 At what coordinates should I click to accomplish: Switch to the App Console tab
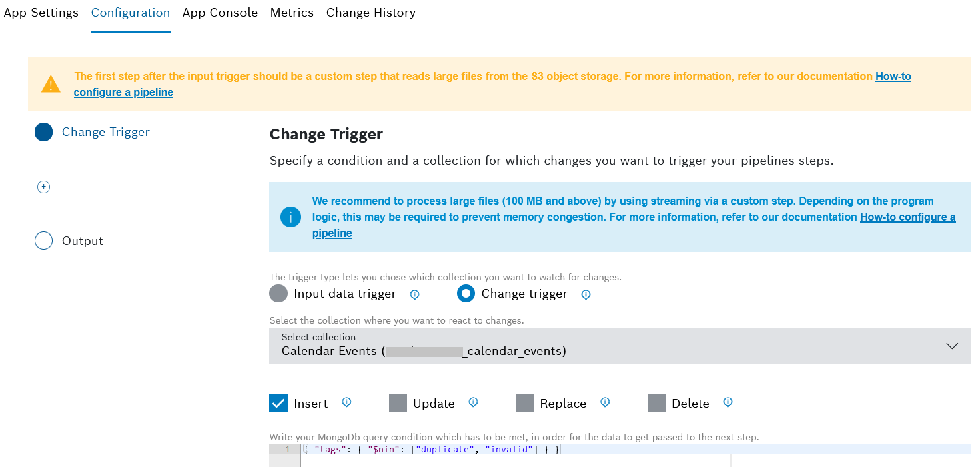(x=219, y=13)
